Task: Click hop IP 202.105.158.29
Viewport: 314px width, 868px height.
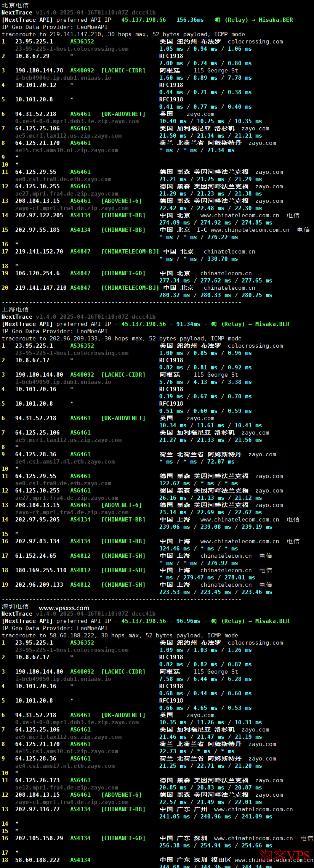Action: point(39,838)
